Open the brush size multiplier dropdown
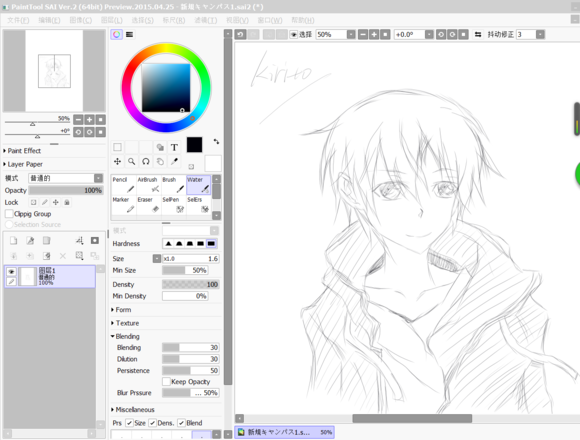The width and height of the screenshot is (580, 440). click(x=157, y=258)
